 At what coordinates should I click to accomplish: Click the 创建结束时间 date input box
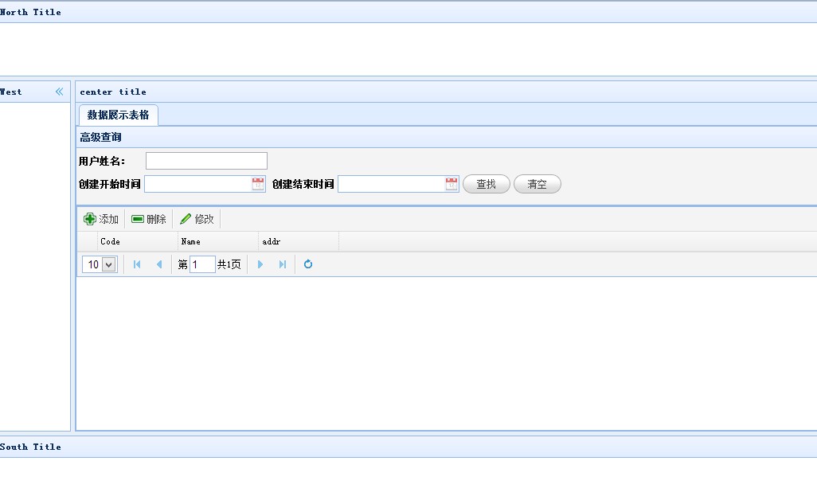390,184
